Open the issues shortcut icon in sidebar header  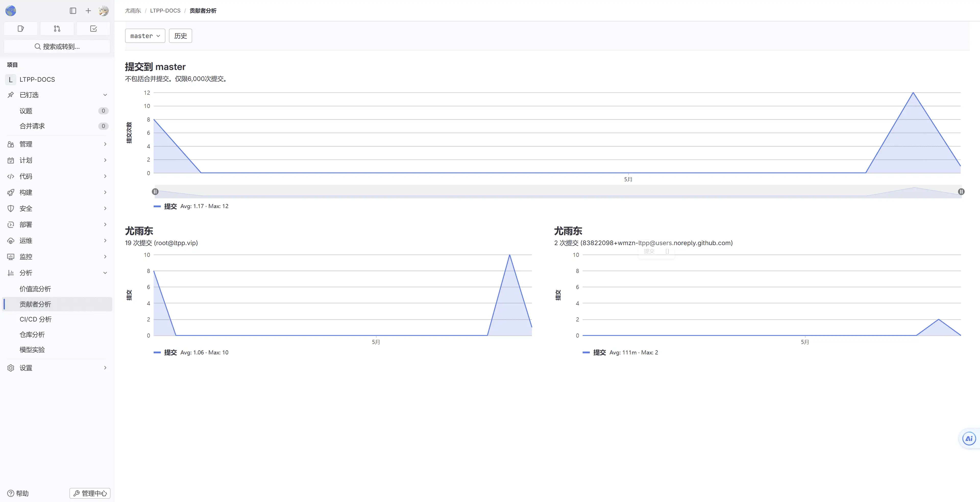click(20, 29)
